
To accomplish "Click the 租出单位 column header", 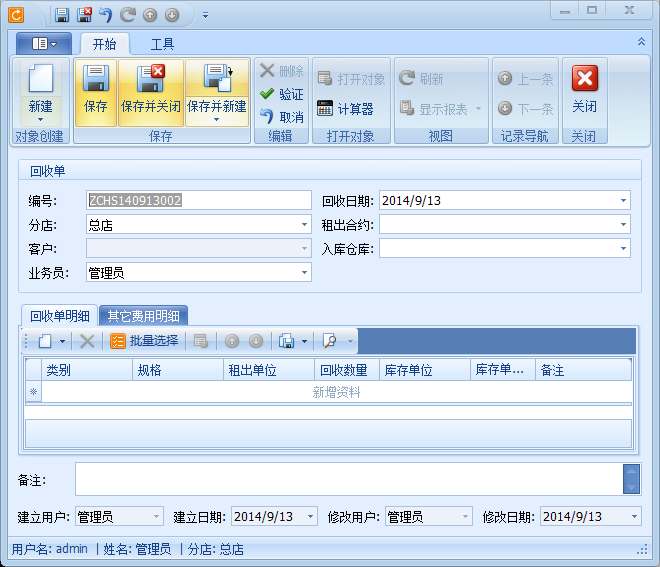I will [269, 370].
